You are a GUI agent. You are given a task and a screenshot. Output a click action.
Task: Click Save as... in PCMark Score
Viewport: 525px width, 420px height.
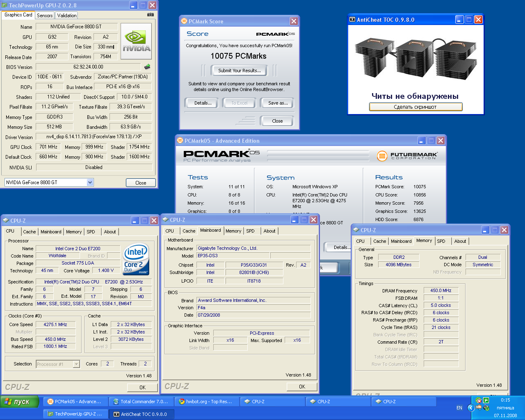(278, 103)
